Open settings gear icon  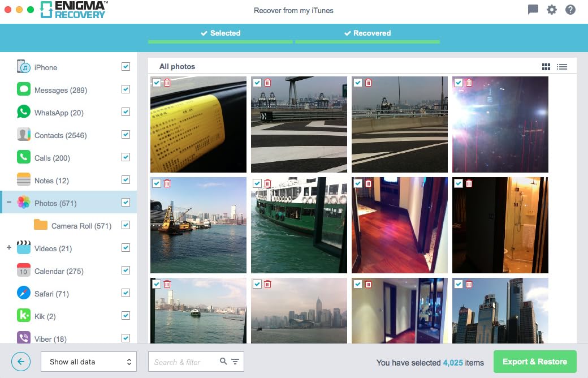(x=552, y=10)
